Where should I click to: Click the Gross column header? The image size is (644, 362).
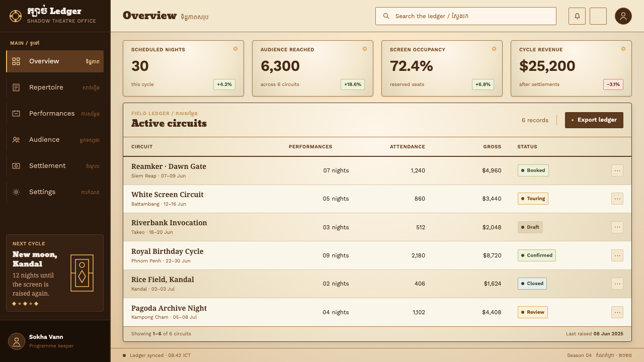(492, 147)
